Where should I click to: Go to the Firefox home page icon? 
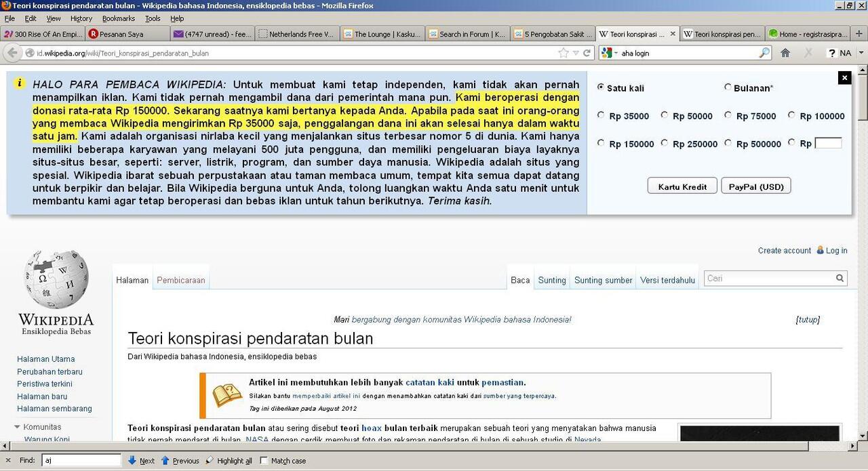click(x=785, y=53)
